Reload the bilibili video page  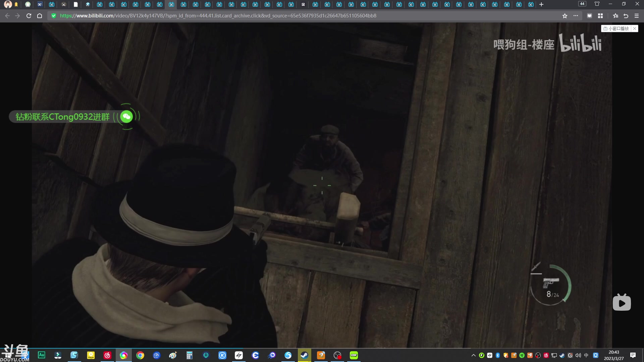point(29,16)
